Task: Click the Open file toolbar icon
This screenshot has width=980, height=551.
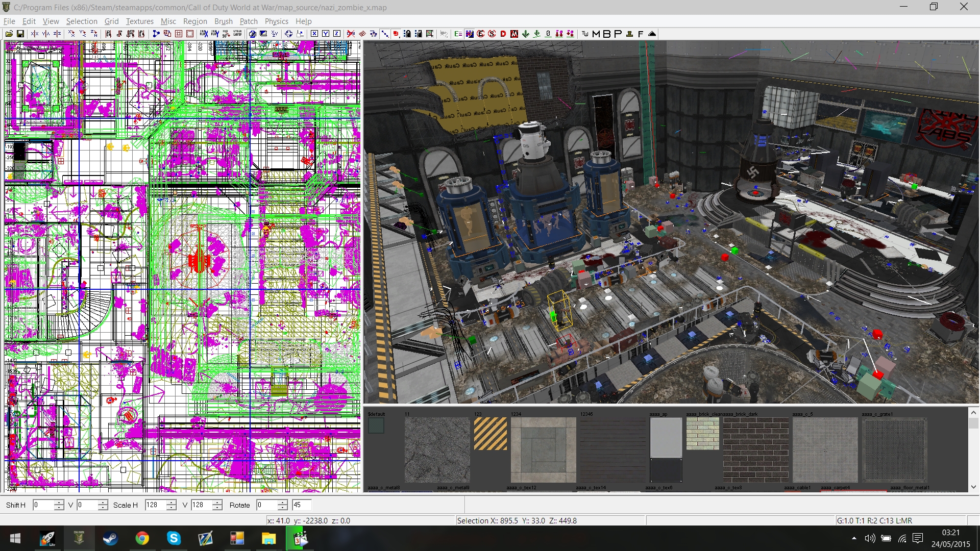Action: pyautogui.click(x=9, y=34)
